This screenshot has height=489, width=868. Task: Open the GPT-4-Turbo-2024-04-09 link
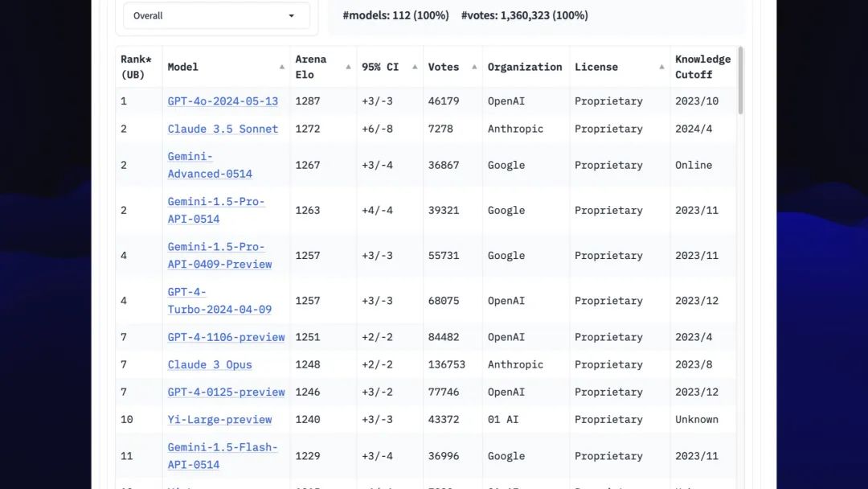tap(219, 301)
